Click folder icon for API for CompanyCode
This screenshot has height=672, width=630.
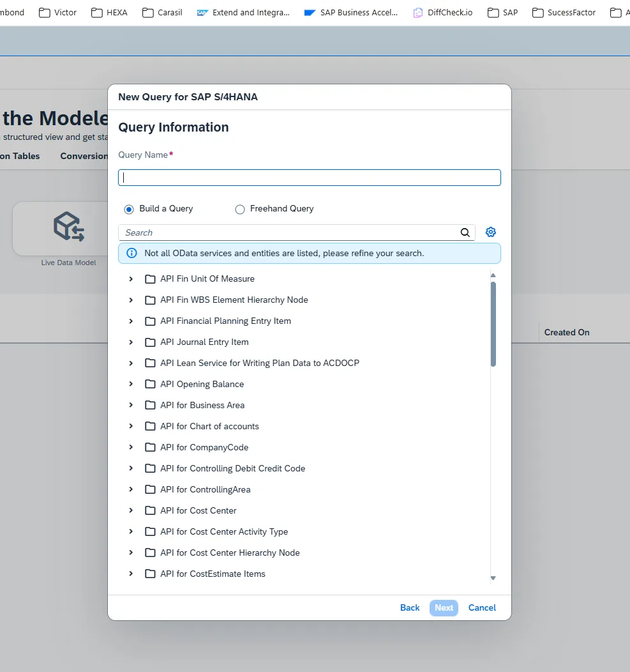tap(150, 447)
